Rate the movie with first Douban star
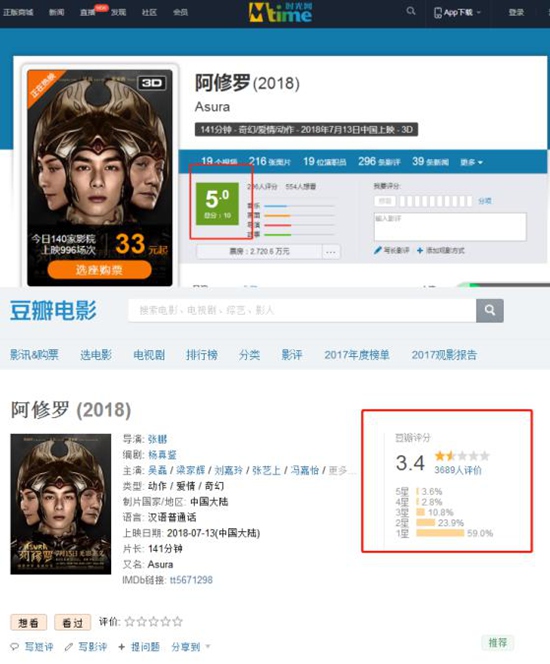Image resolution: width=550 pixels, height=664 pixels. coord(130,622)
